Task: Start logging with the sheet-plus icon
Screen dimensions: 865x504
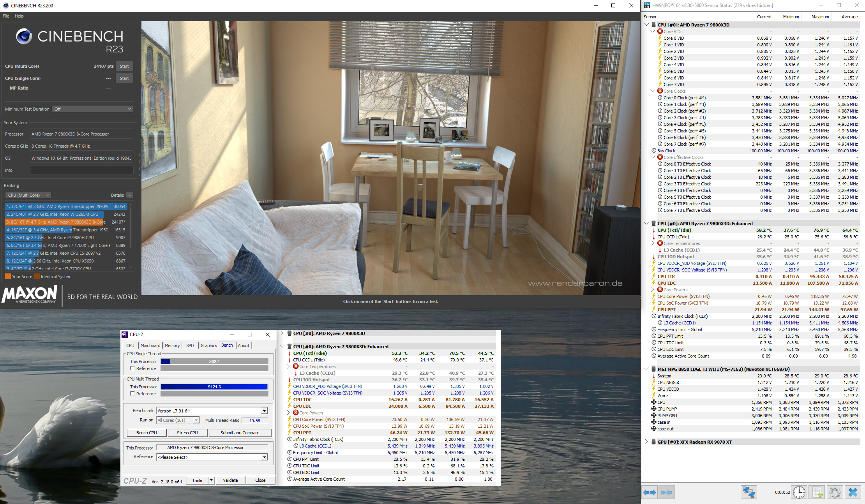Action: pos(817,492)
